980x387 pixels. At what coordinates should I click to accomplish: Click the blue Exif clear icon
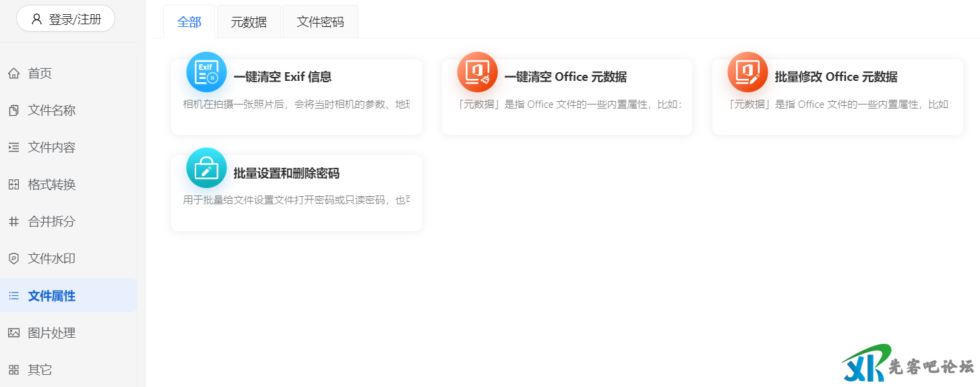pos(206,72)
